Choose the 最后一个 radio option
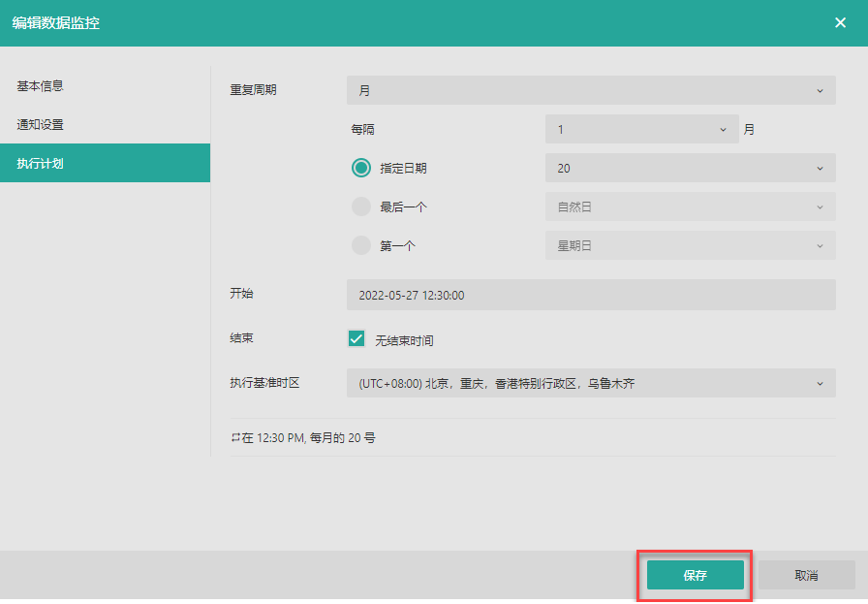This screenshot has width=868, height=604. [x=361, y=207]
